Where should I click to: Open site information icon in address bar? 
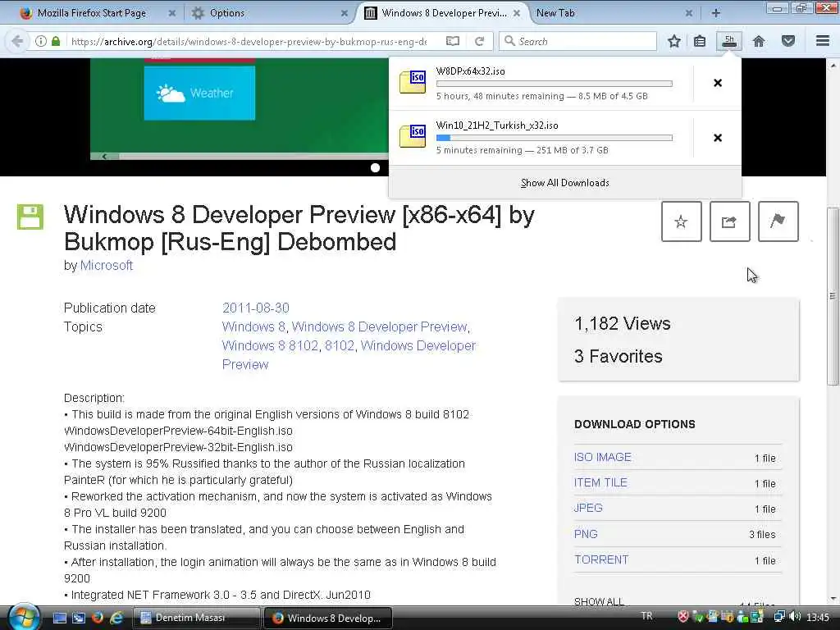pos(41,41)
